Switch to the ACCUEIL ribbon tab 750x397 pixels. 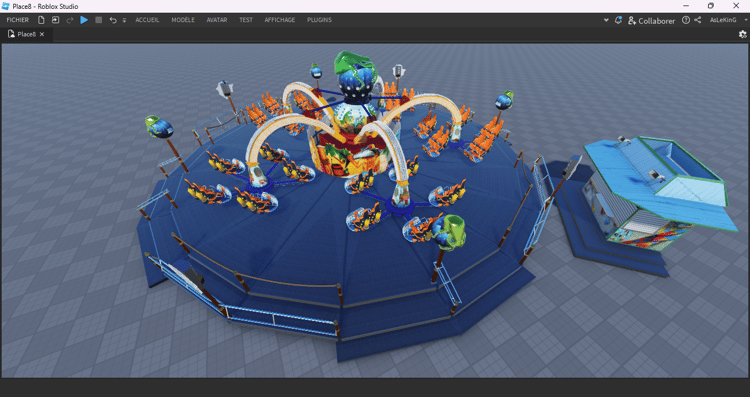147,20
